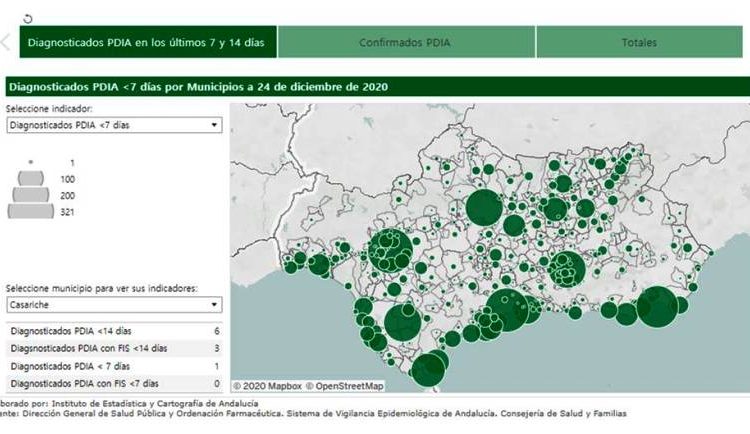
Task: Select the legend symbol for value 321
Action: (x=30, y=211)
